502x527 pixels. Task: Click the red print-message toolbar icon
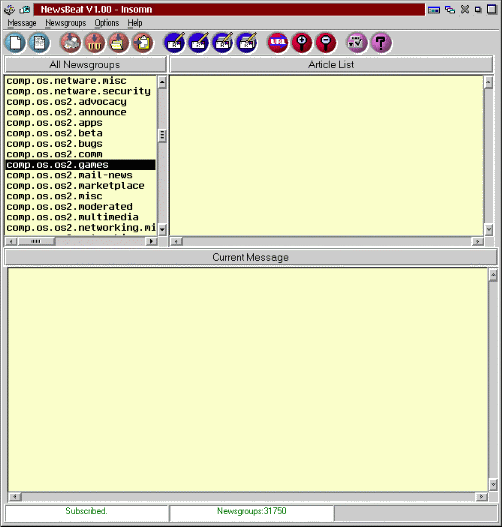pyautogui.click(x=71, y=43)
